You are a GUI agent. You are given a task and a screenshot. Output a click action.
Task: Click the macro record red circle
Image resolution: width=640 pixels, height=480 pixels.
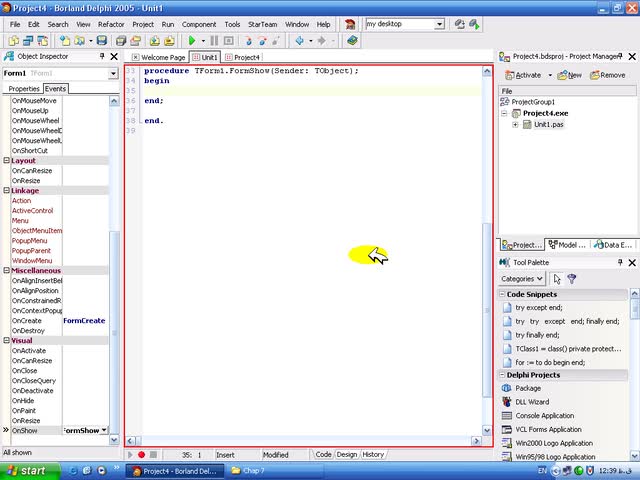tap(141, 454)
